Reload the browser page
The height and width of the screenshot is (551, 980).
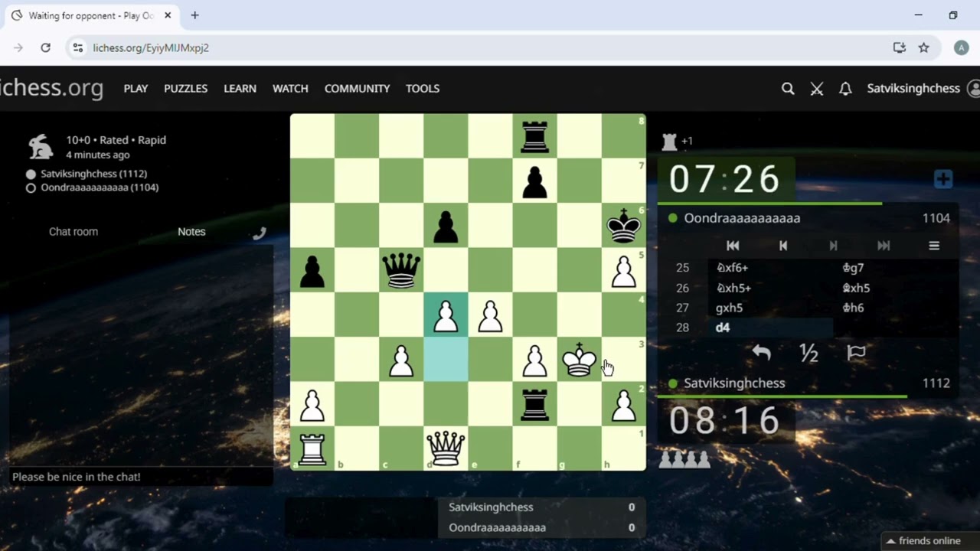click(45, 47)
